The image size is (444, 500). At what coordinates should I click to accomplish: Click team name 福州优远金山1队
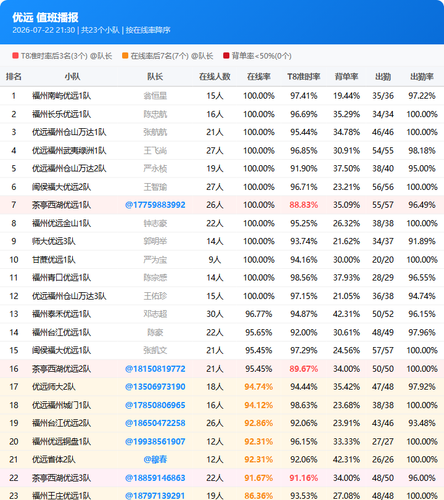[61, 223]
